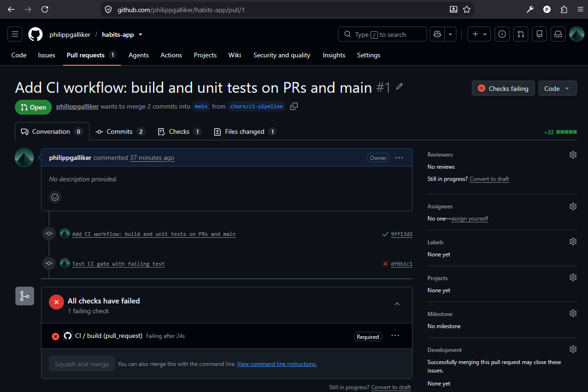Click 37 minutes ago timestamp
Viewport: 588px width, 392px height.
(152, 158)
